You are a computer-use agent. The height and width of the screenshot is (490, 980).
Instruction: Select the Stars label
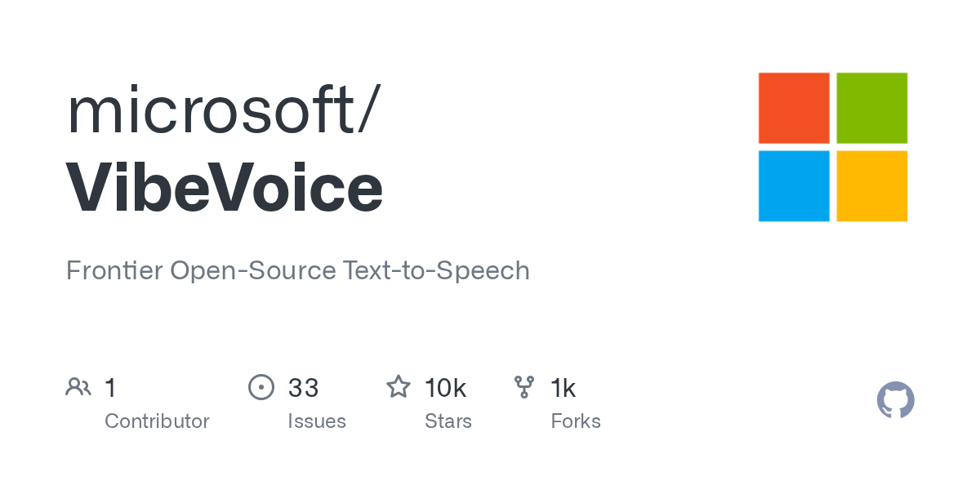point(448,421)
